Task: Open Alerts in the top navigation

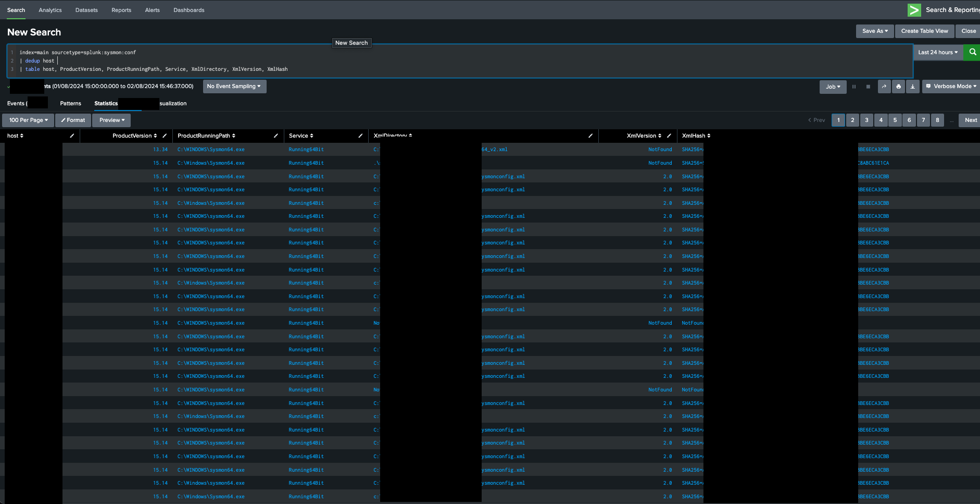Action: (x=153, y=10)
